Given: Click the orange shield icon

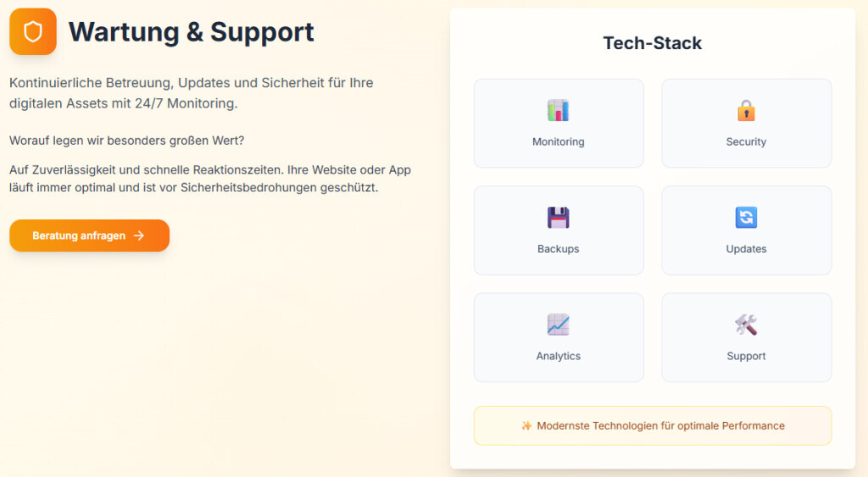Looking at the screenshot, I should click(33, 32).
